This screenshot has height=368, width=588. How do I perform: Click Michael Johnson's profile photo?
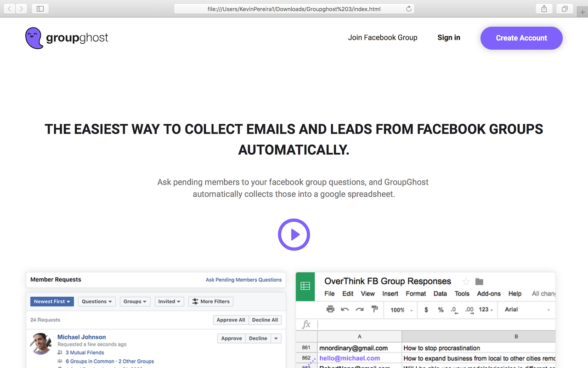pos(41,344)
